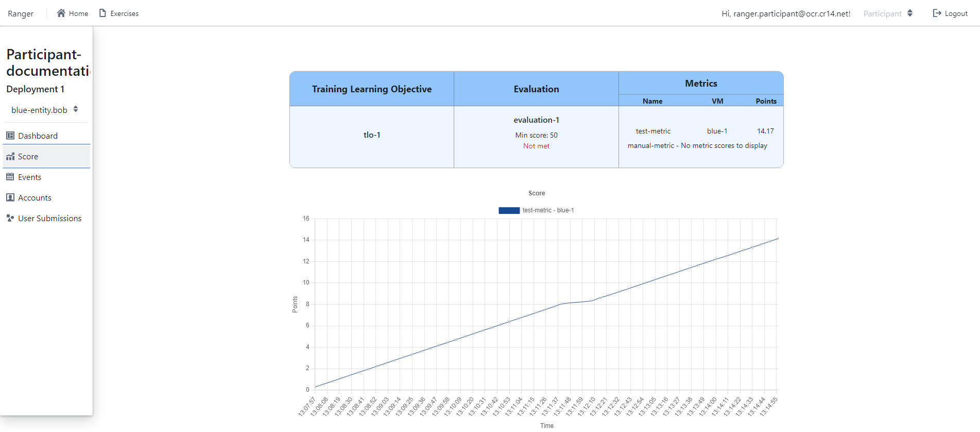The width and height of the screenshot is (980, 432).
Task: Click the Exercises navigation link
Action: [124, 13]
